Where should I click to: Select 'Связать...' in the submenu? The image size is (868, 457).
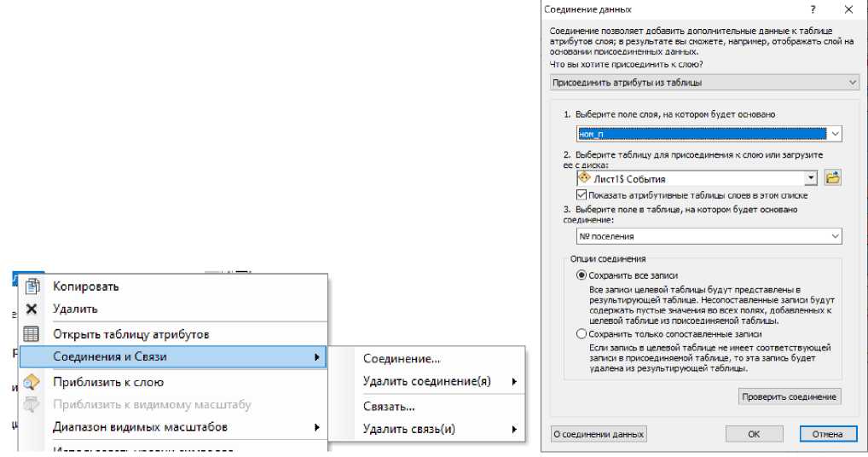(x=389, y=407)
